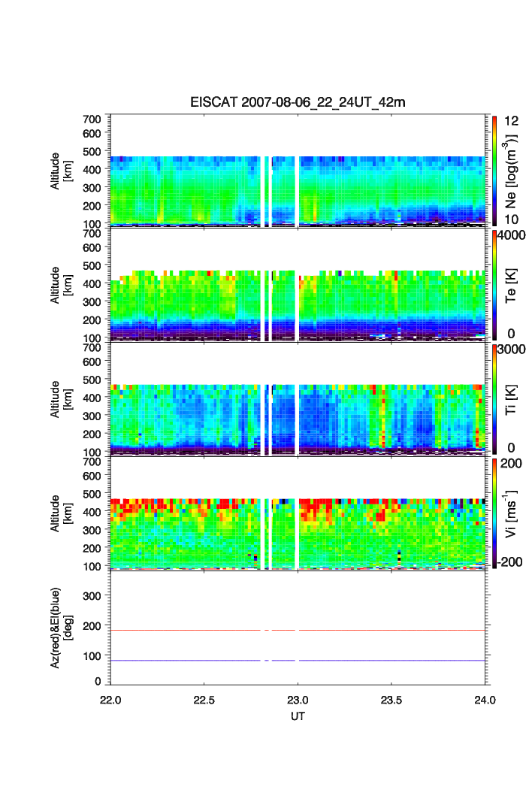Click the 22.0 tick label on the time axis
This screenshot has width=532, height=799.
[x=111, y=700]
